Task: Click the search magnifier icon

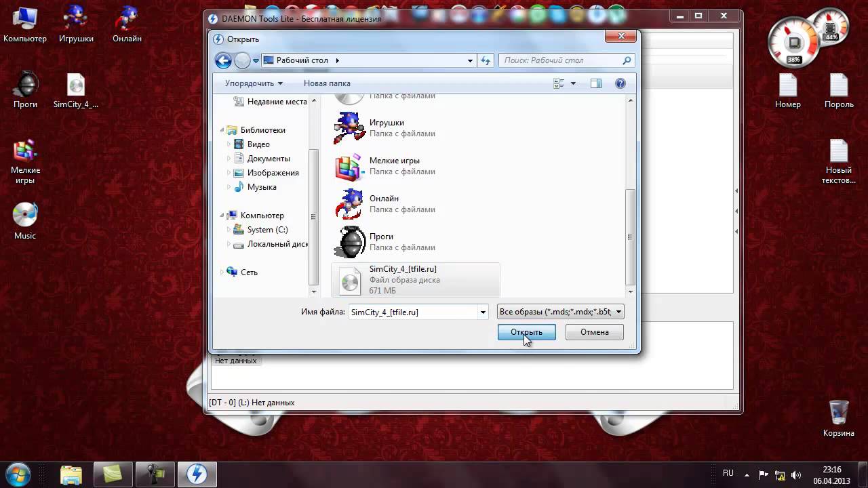Action: pos(627,60)
